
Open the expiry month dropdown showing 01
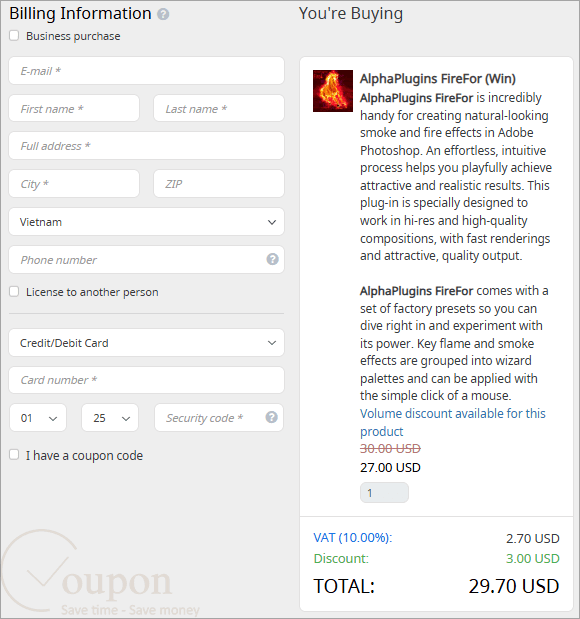(x=38, y=418)
